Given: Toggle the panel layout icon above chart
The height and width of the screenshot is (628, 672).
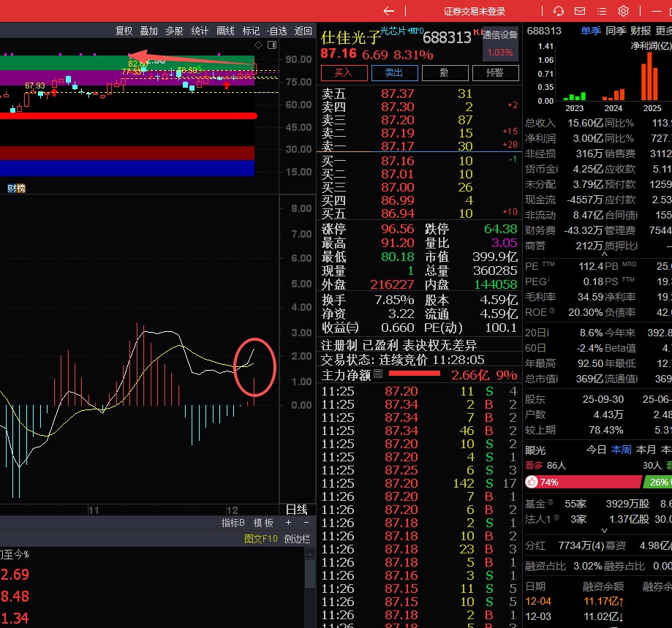Looking at the screenshot, I should click(272, 45).
